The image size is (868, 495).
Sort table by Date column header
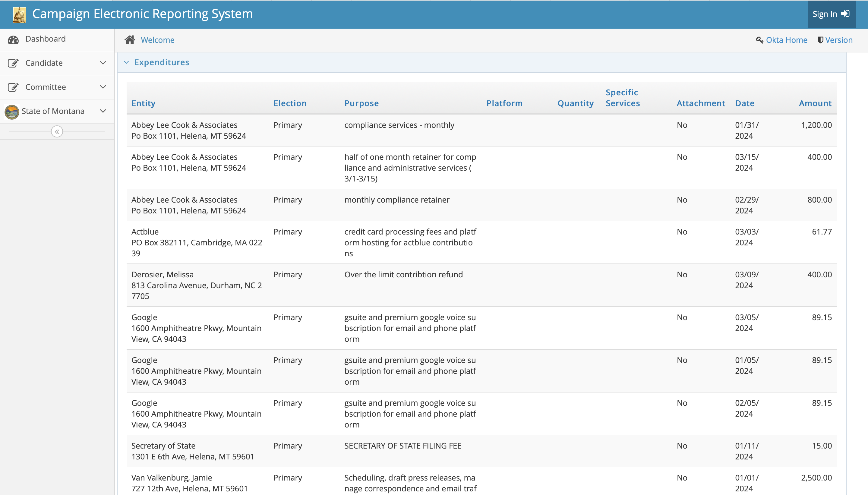pyautogui.click(x=745, y=103)
